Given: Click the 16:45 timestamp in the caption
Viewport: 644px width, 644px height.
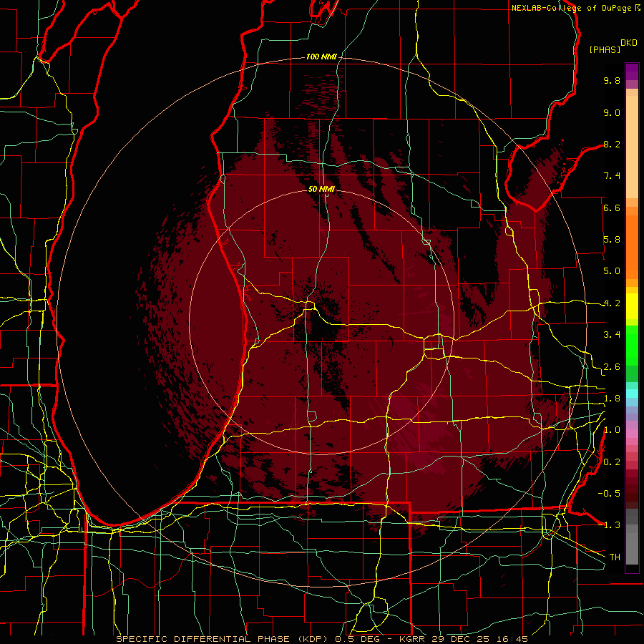Looking at the screenshot, I should (513, 639).
